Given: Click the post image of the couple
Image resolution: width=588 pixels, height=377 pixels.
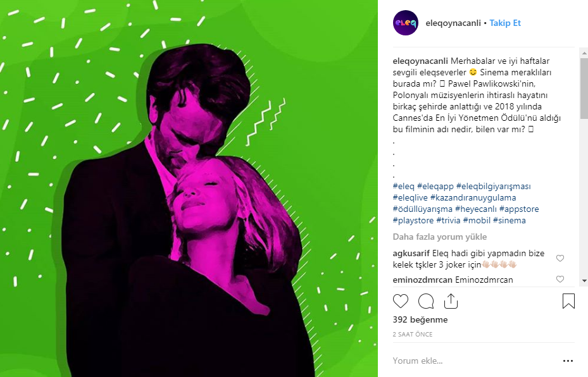Looking at the screenshot, I should (190, 190).
